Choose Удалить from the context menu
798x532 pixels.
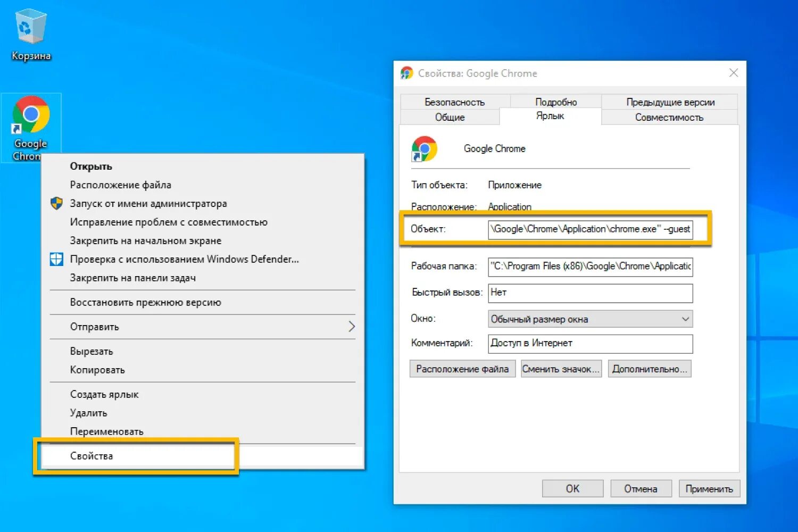(x=202, y=413)
